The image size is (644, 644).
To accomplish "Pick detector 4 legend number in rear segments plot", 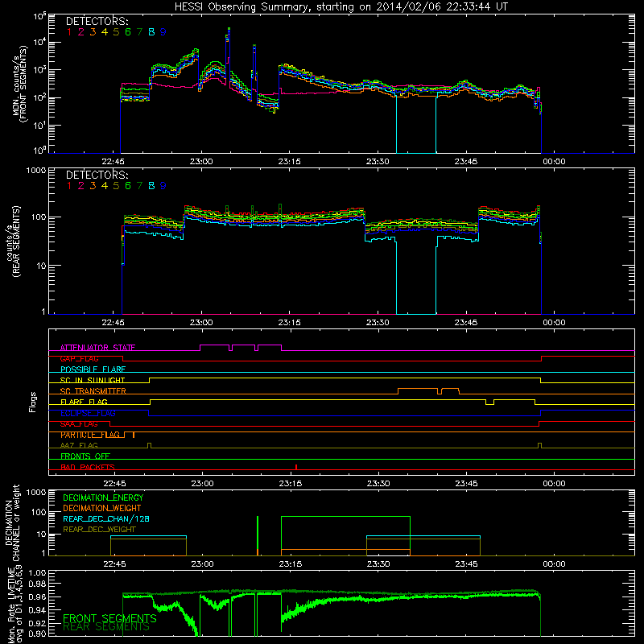I will (x=105, y=186).
